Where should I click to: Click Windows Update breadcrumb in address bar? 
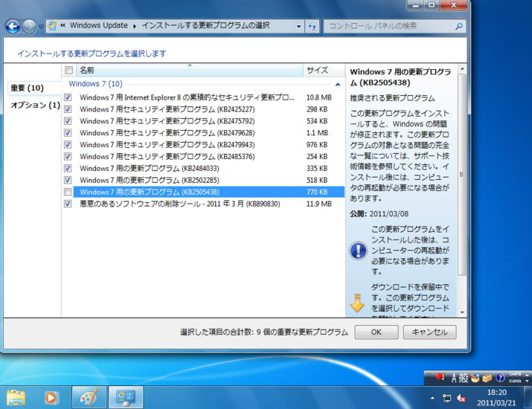99,25
